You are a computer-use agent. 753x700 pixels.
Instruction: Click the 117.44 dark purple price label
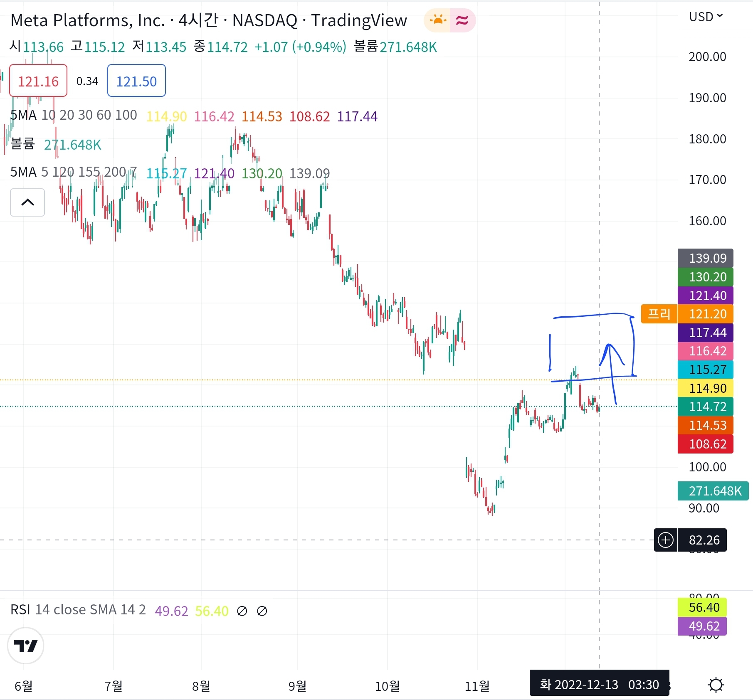point(705,333)
